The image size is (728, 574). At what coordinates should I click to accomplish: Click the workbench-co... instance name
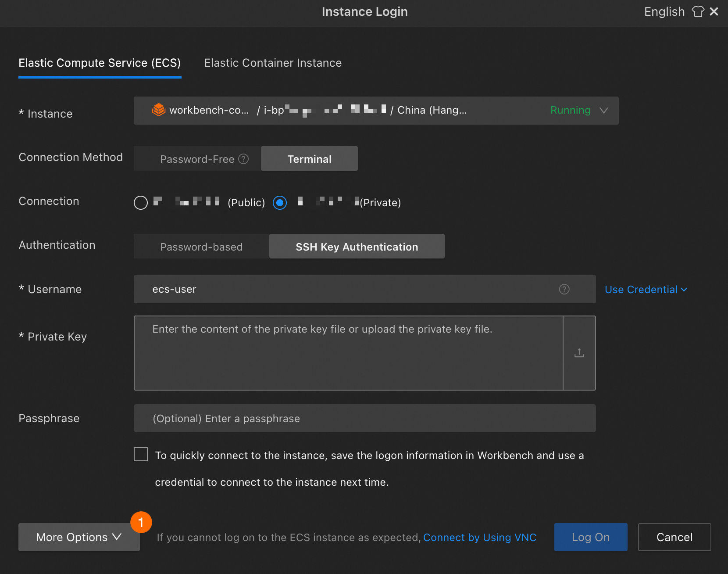pyautogui.click(x=209, y=110)
